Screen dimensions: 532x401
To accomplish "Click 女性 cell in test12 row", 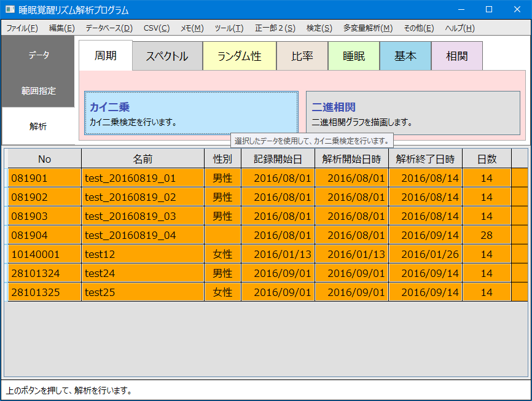I will tap(222, 254).
